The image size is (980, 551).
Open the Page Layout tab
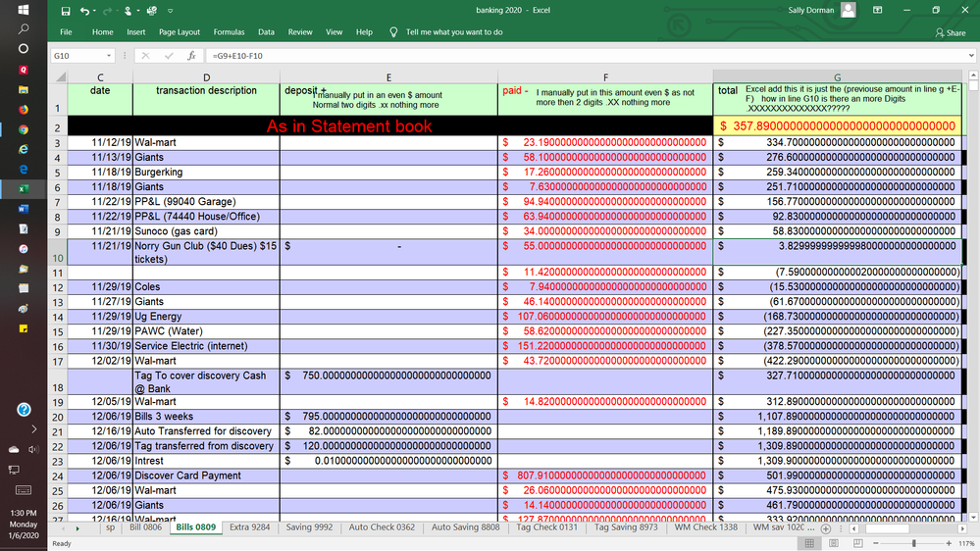(x=180, y=31)
